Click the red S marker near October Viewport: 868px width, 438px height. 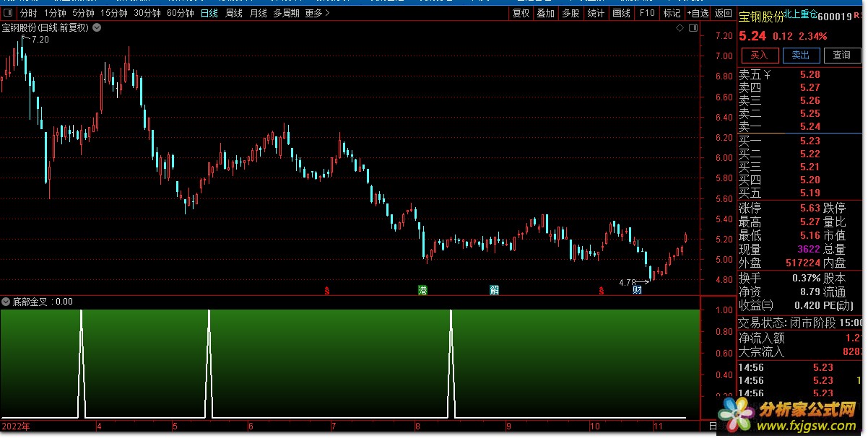point(601,291)
